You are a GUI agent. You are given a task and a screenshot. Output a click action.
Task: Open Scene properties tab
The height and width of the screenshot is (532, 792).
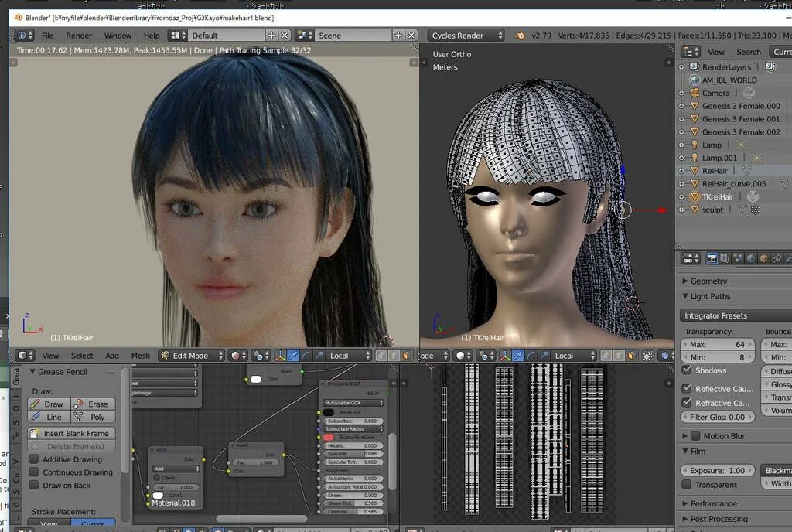pyautogui.click(x=738, y=258)
